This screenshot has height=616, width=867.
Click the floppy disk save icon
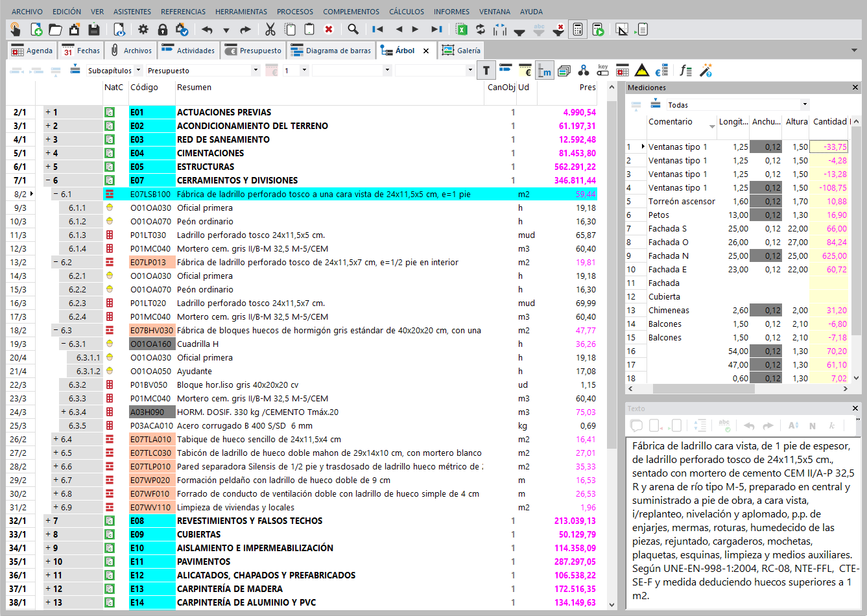tap(94, 29)
